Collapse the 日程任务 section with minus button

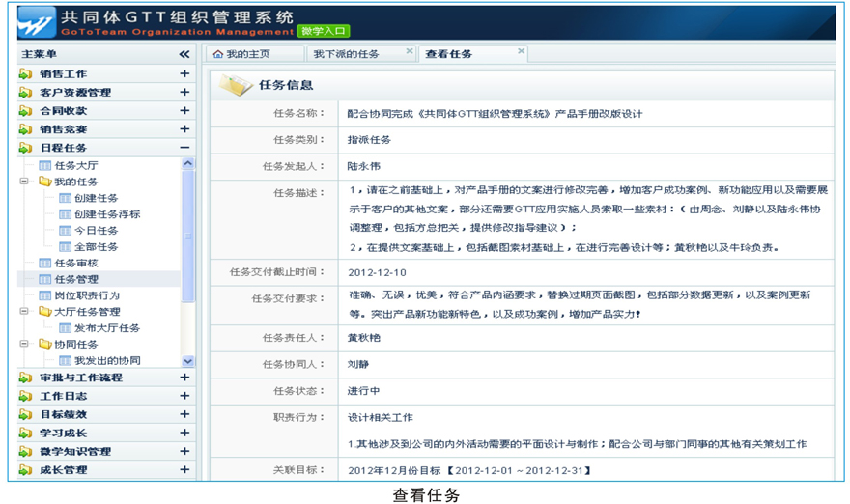click(184, 148)
